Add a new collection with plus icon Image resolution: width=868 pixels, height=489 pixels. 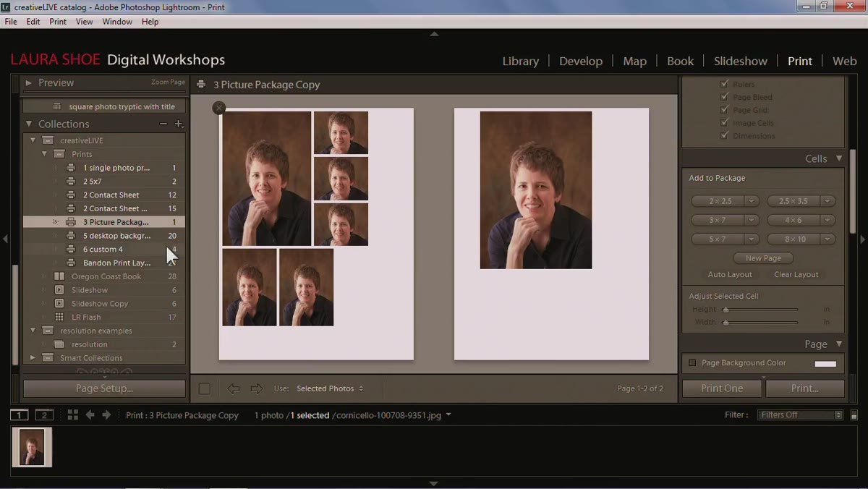pos(179,124)
